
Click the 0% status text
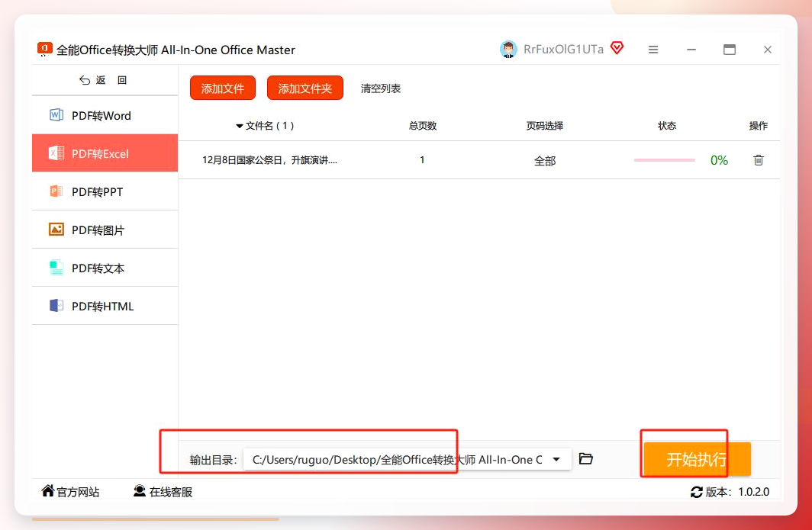point(719,160)
